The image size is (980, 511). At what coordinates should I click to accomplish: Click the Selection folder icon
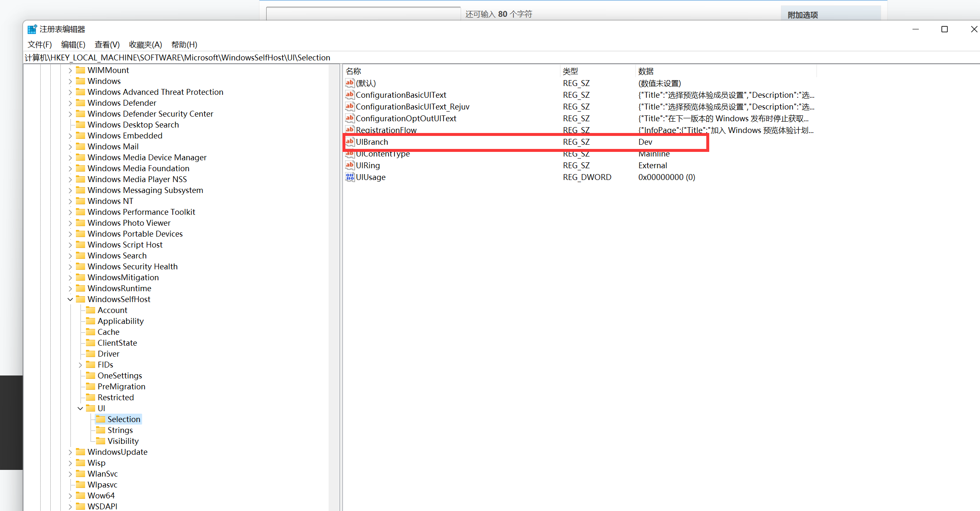[101, 419]
